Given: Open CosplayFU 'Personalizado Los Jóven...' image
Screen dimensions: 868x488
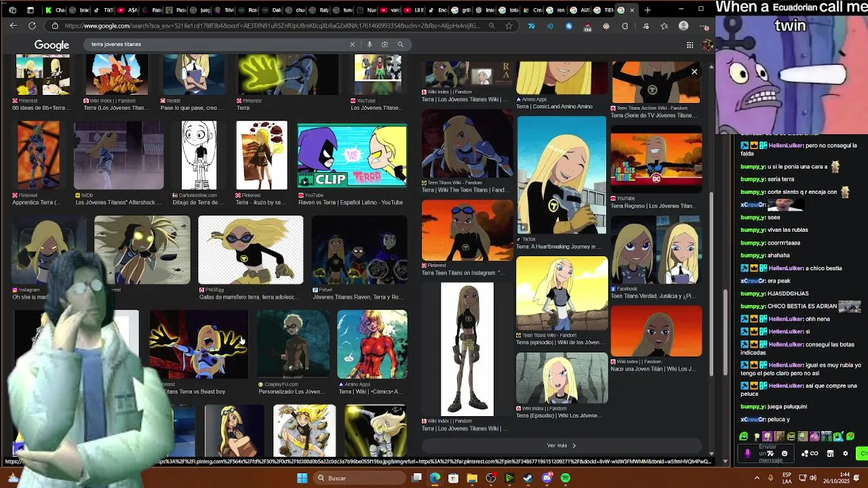Looking at the screenshot, I should point(292,344).
